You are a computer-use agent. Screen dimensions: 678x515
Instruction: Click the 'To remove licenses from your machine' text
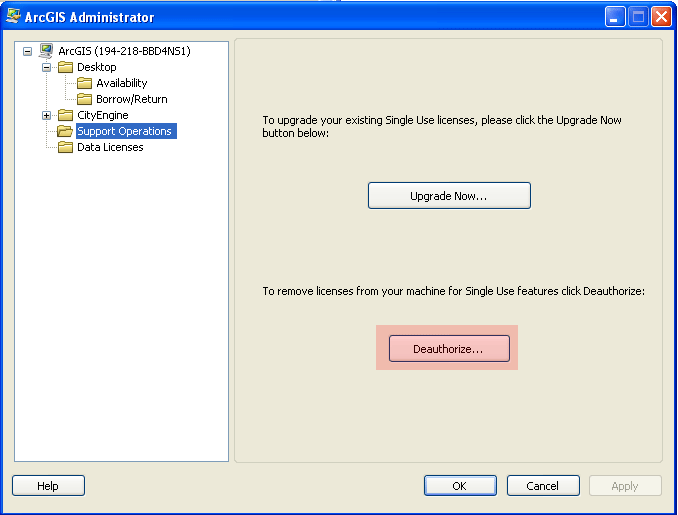pyautogui.click(x=454, y=291)
